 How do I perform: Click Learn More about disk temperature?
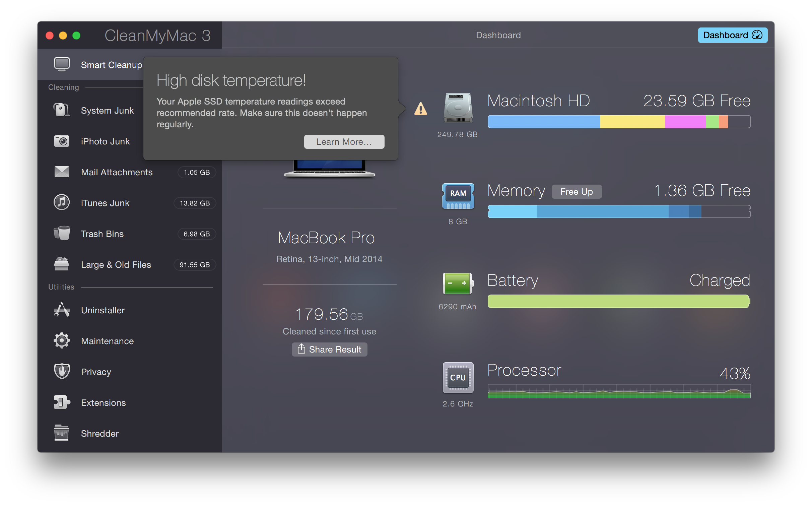coord(344,141)
